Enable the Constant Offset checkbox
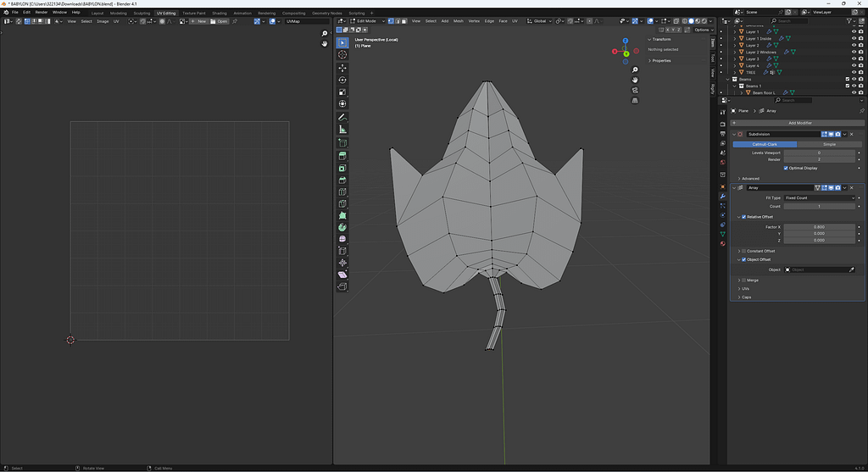This screenshot has width=868, height=472. (744, 251)
